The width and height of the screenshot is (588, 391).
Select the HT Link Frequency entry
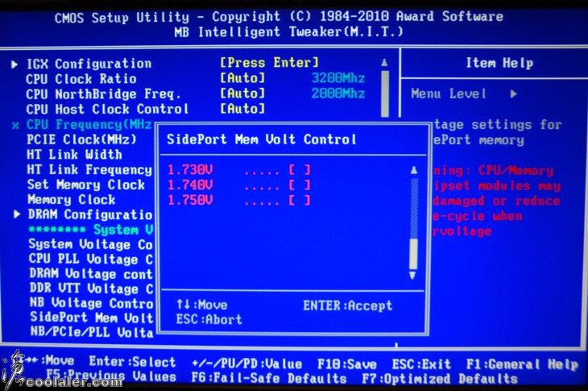pyautogui.click(x=89, y=169)
